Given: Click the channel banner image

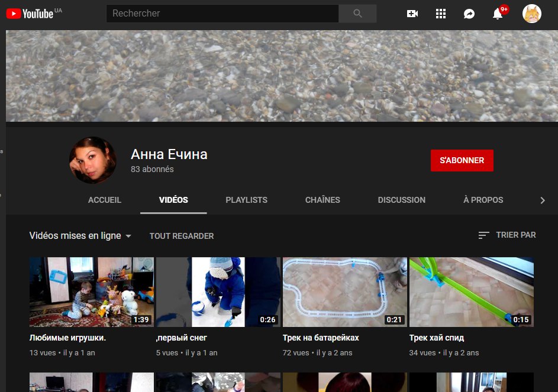Looking at the screenshot, I should [x=282, y=76].
